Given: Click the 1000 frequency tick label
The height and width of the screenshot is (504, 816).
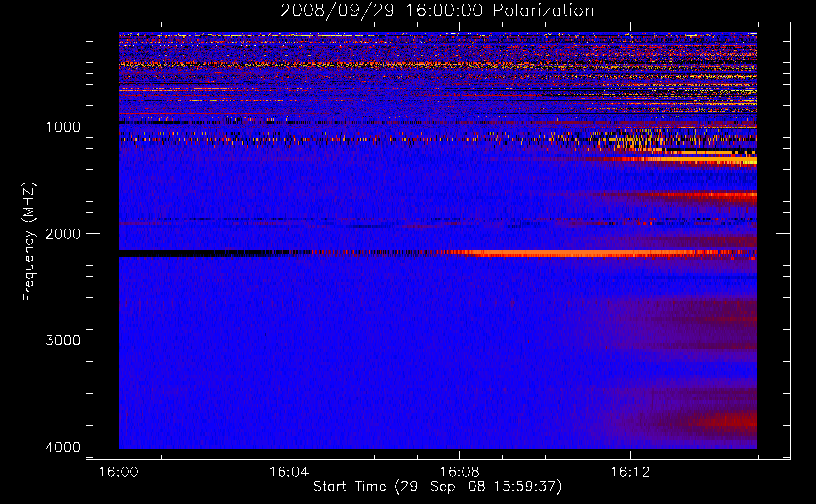Looking at the screenshot, I should [x=63, y=127].
